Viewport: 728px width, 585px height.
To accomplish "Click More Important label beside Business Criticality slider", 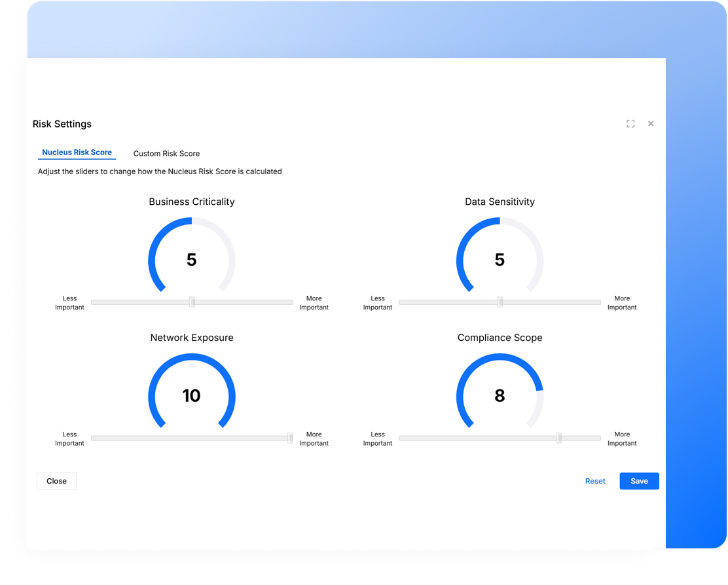I will coord(314,303).
